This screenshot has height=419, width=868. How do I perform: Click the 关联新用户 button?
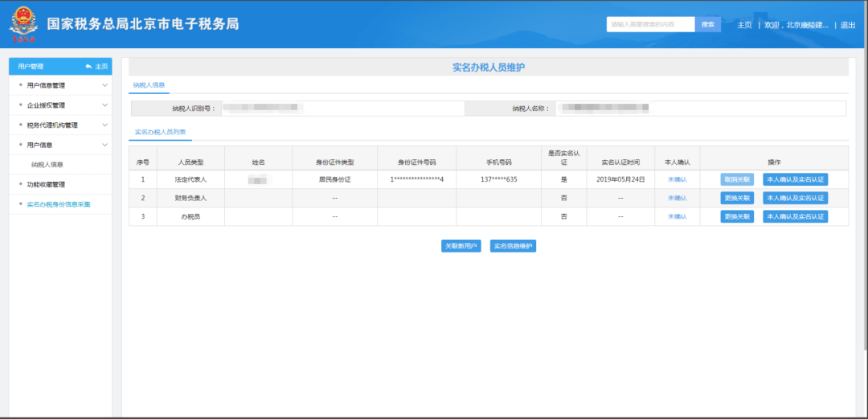pos(461,246)
